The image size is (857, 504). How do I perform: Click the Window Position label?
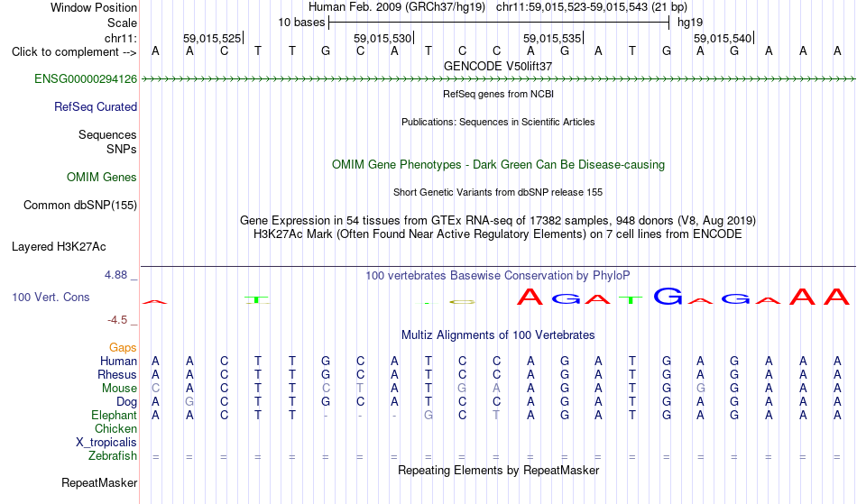click(x=94, y=7)
